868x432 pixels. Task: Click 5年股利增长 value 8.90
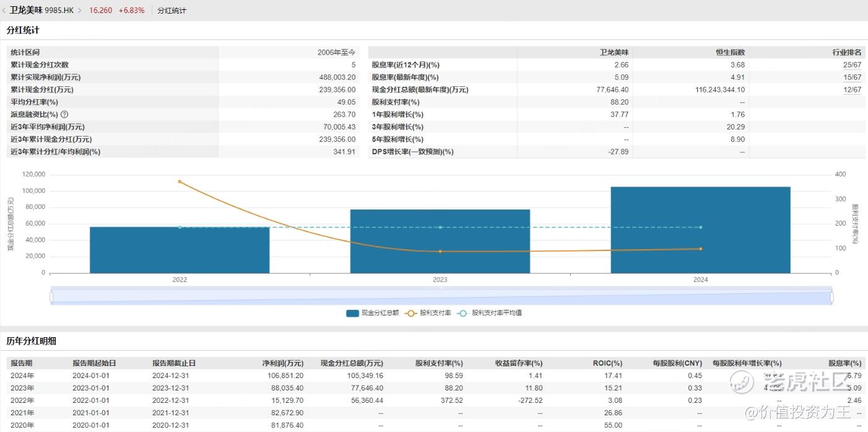point(737,139)
